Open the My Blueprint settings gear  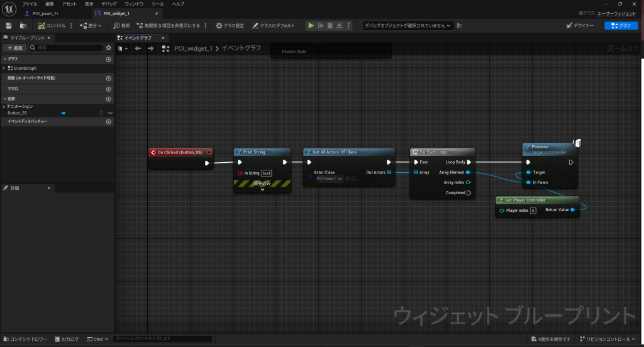[108, 48]
